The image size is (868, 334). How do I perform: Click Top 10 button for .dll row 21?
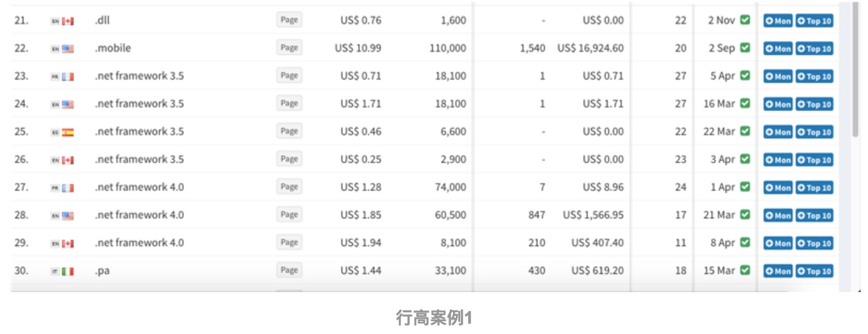pyautogui.click(x=814, y=21)
